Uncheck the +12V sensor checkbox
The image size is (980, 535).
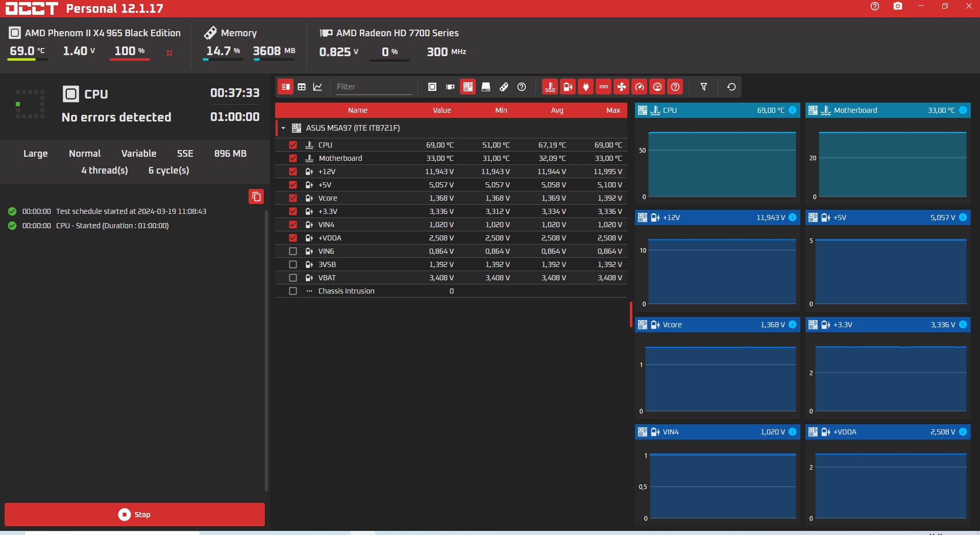[x=293, y=172]
